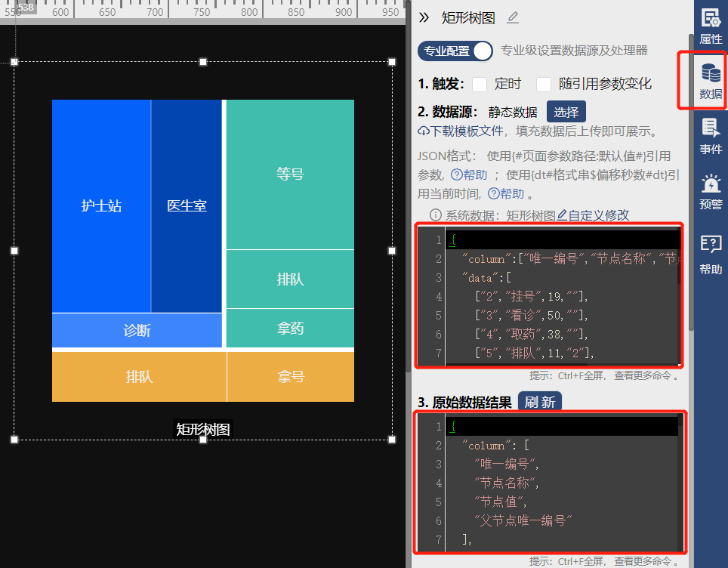
Task: Open the 预警 alert tab
Action: pos(711,192)
